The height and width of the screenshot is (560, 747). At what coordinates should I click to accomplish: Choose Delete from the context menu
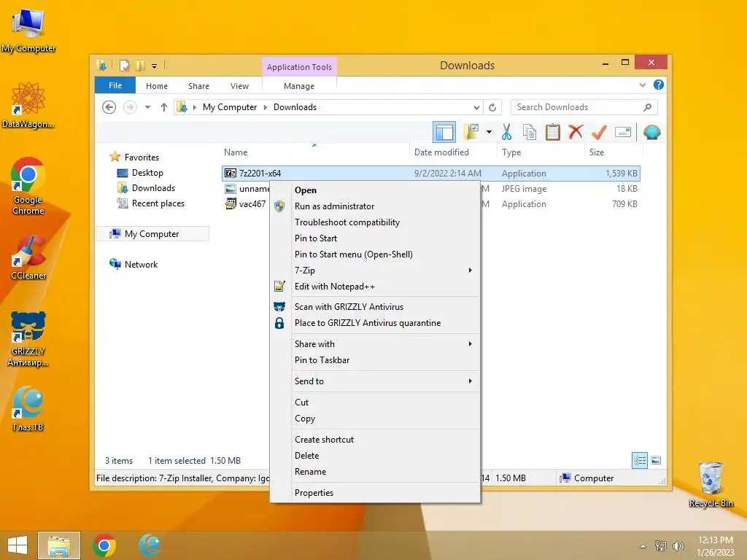point(376,456)
